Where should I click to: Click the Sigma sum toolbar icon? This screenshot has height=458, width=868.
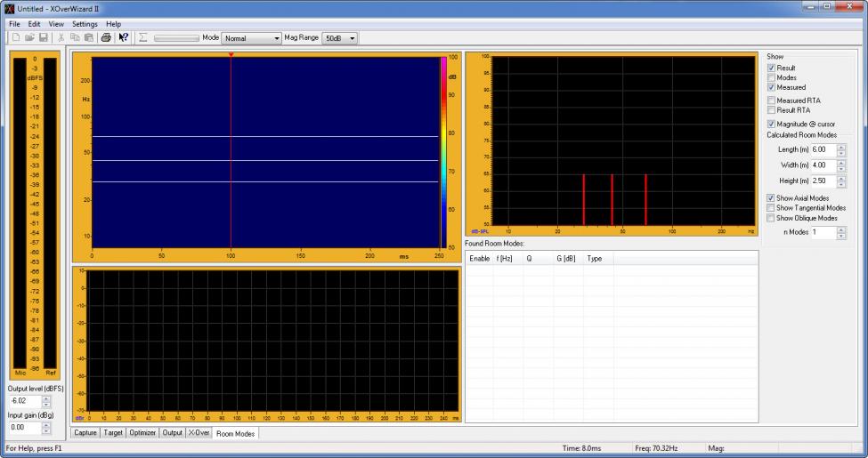142,38
